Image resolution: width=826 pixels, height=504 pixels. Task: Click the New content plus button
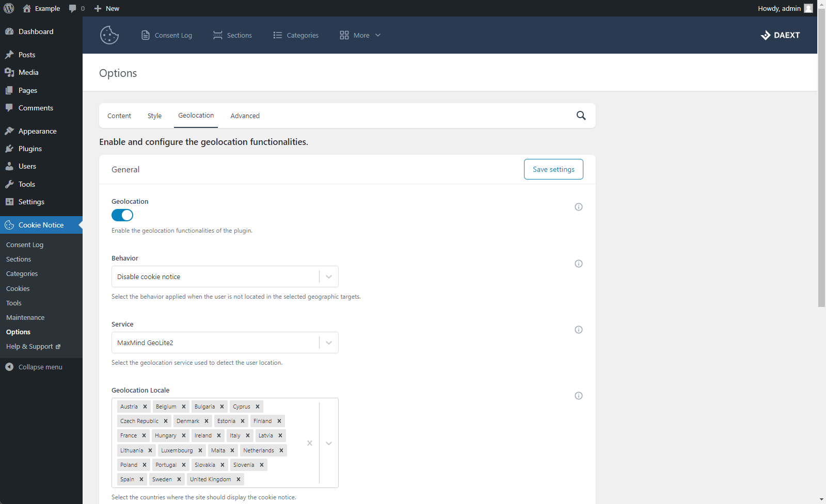click(107, 8)
